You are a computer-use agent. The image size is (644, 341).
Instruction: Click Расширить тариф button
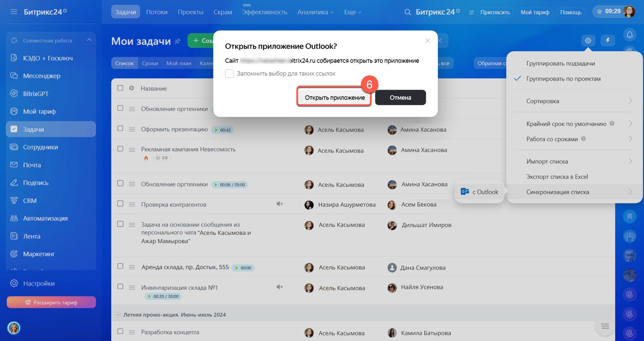tap(51, 302)
